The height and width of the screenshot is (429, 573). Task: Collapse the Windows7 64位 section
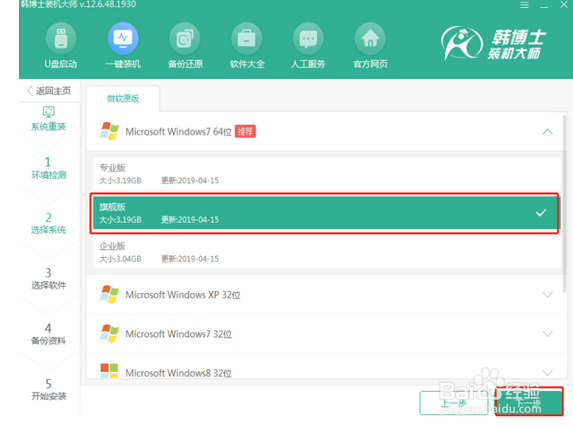[547, 132]
